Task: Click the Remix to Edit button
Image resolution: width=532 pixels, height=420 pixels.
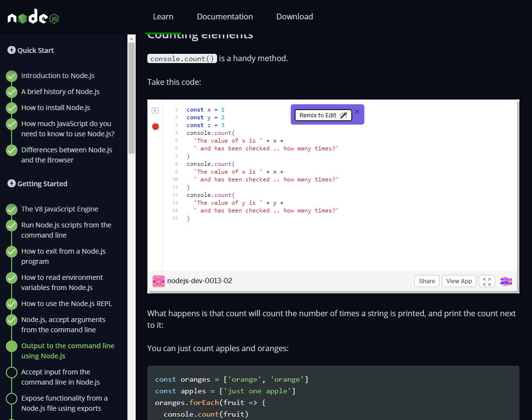Action: (323, 115)
